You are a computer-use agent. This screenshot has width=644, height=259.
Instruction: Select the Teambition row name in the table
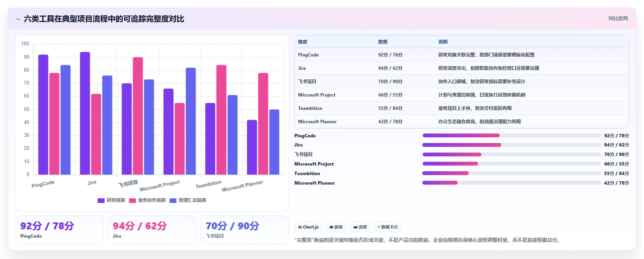[310, 108]
